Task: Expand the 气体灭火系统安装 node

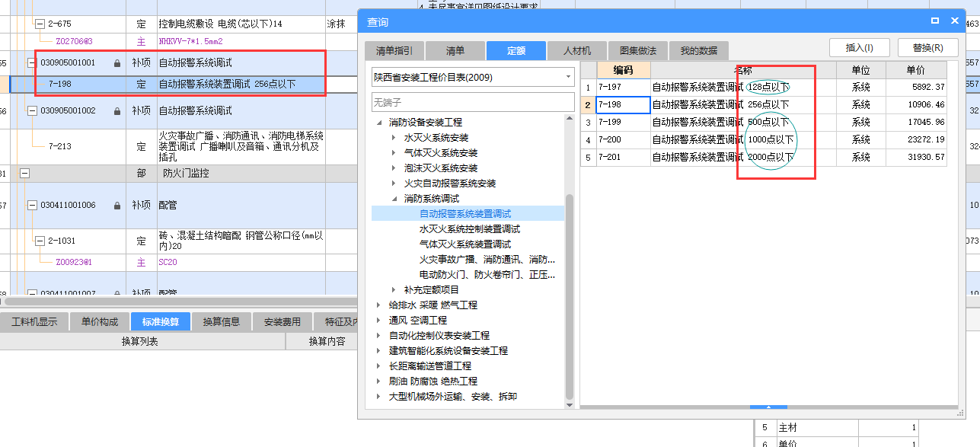Action: tap(394, 153)
